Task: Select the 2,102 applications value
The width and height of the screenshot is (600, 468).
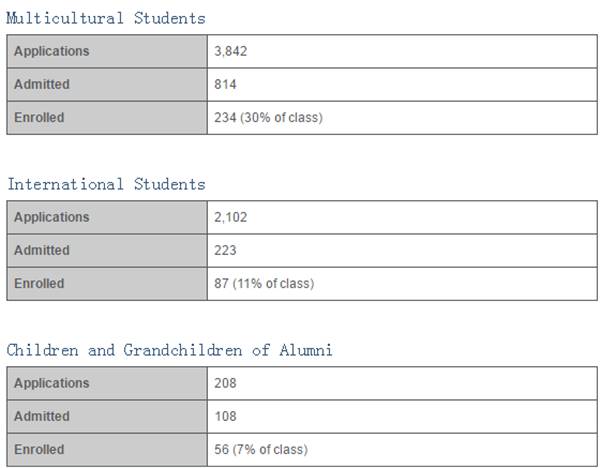Action: (231, 217)
